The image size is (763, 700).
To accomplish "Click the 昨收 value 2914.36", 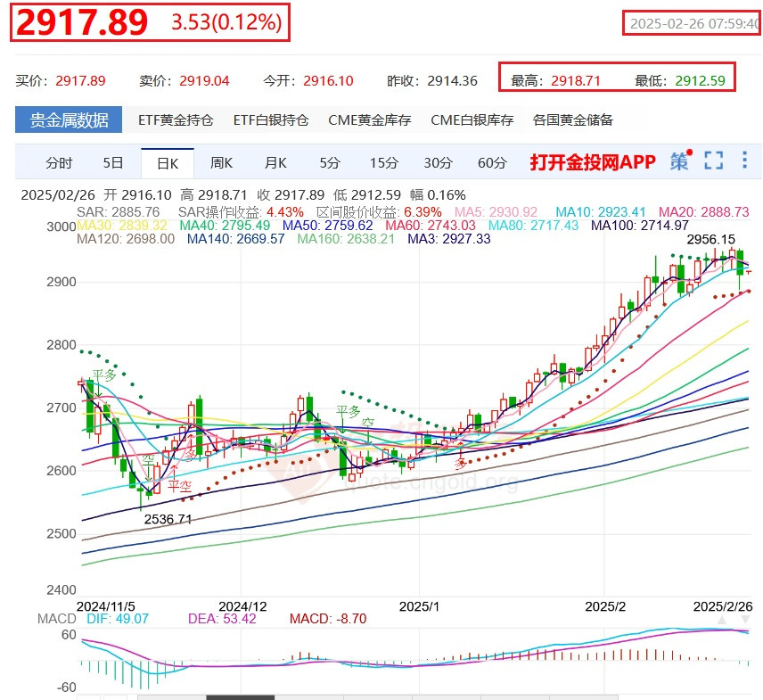I will pos(453,81).
